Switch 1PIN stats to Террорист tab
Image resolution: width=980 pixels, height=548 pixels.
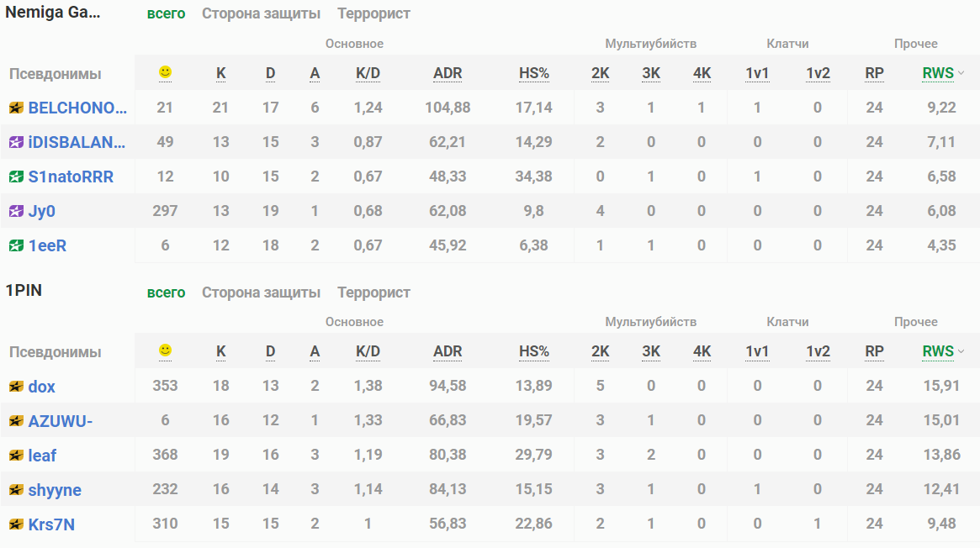pos(373,292)
